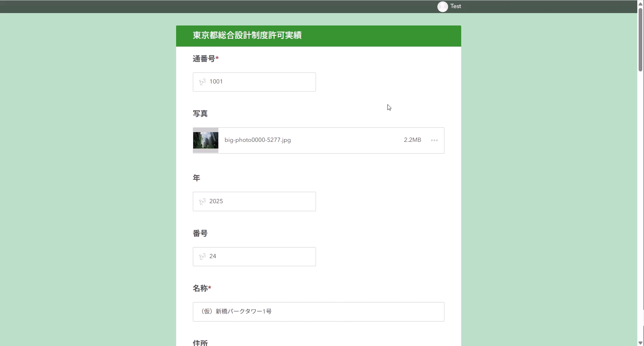
Task: Open the Test user avatar
Action: point(442,7)
